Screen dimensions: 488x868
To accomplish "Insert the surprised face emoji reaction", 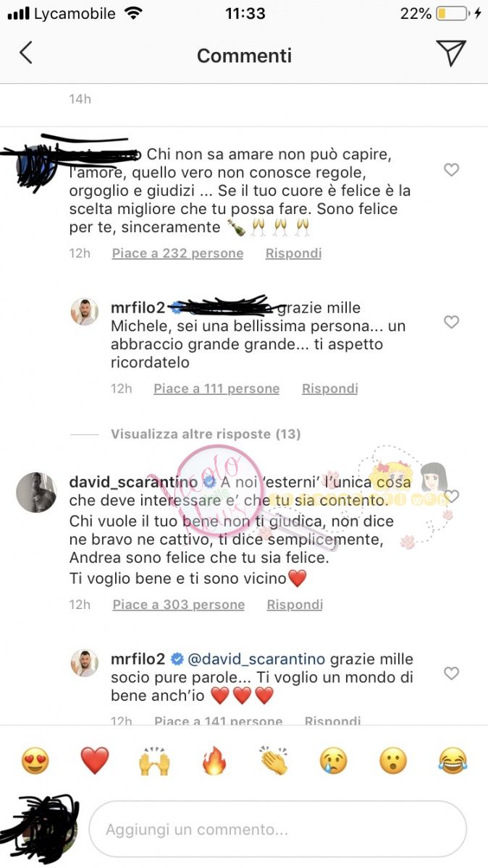I will (x=394, y=761).
